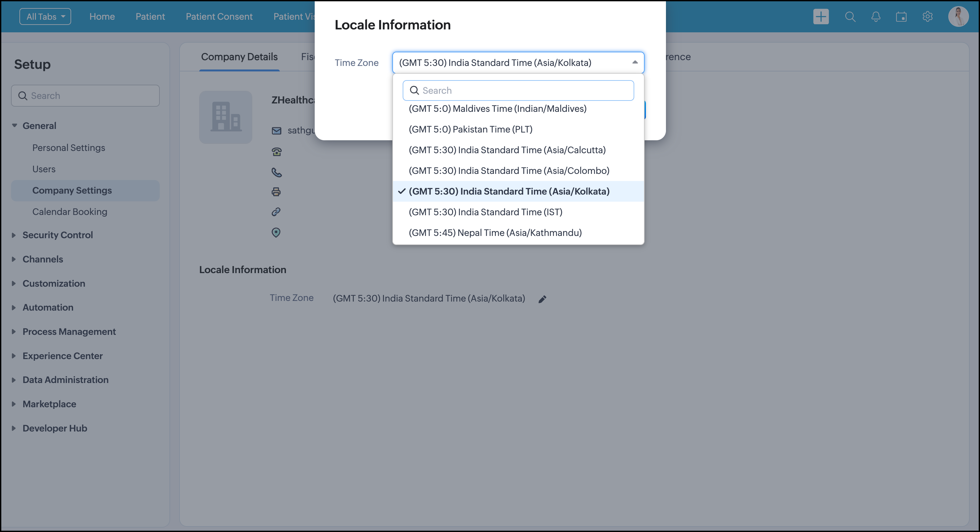
Task: Open Personal Settings in sidebar
Action: [x=69, y=148]
